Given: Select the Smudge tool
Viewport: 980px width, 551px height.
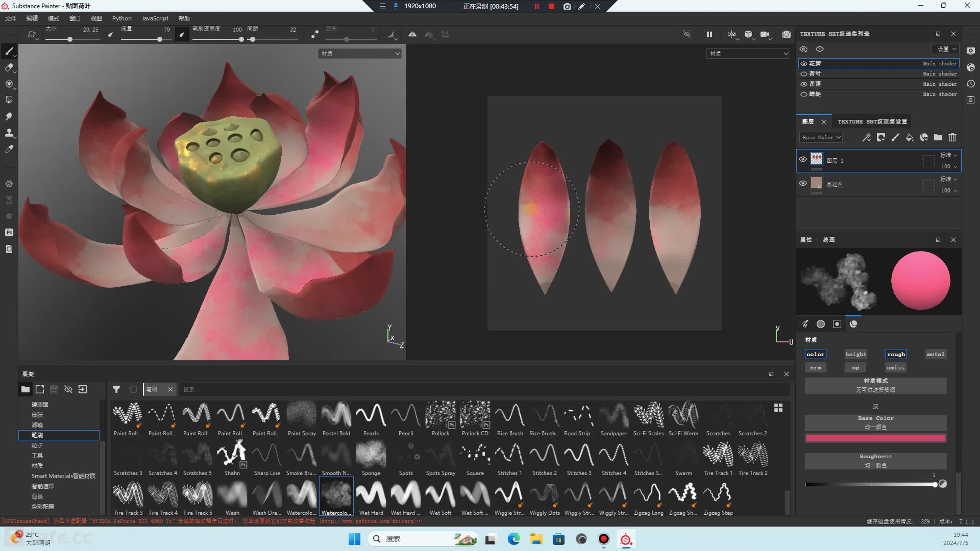Looking at the screenshot, I should (9, 116).
